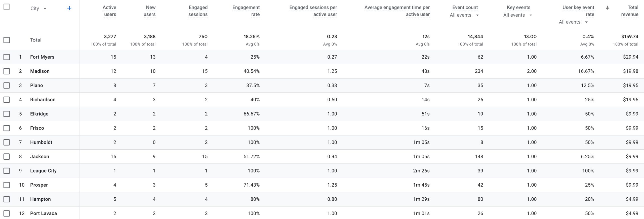The height and width of the screenshot is (219, 644).
Task: Mark the League City row checkbox
Action: pyautogui.click(x=7, y=171)
